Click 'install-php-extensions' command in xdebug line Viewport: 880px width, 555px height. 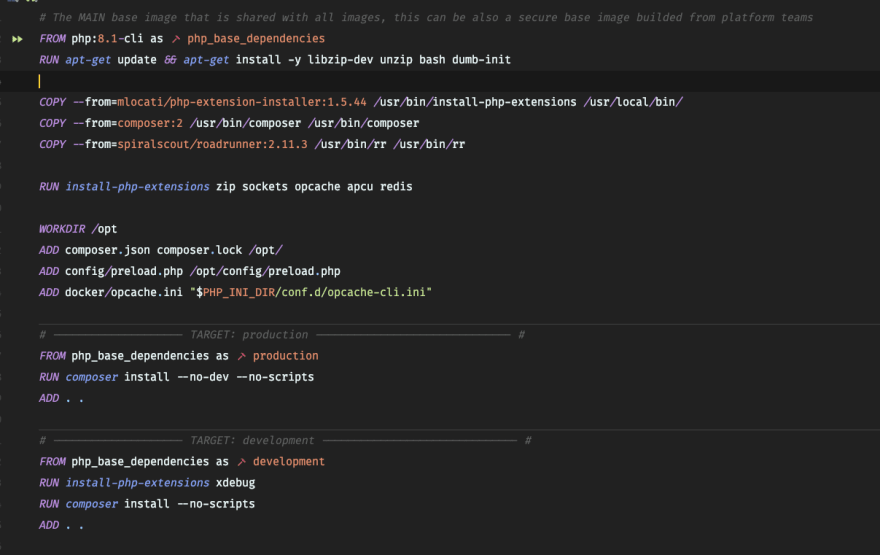click(138, 483)
